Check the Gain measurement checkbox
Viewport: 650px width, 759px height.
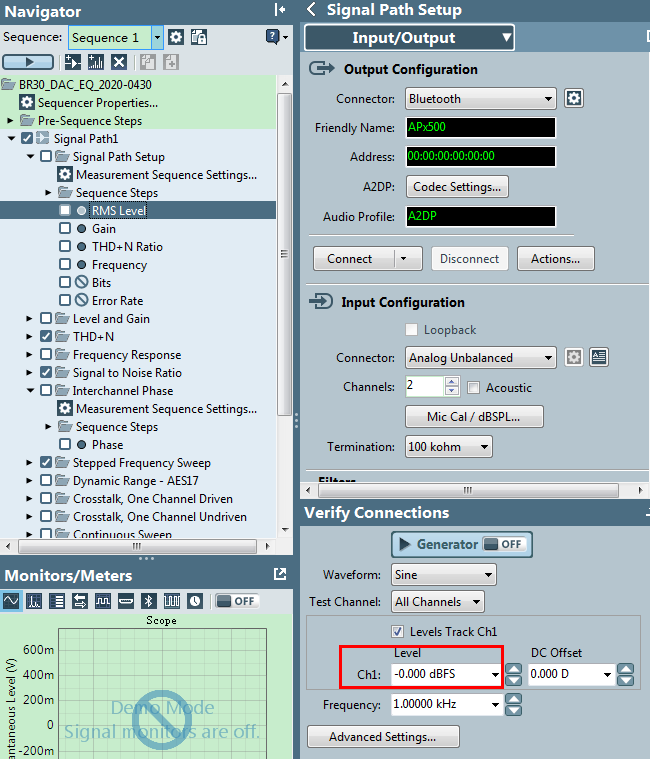[65, 228]
